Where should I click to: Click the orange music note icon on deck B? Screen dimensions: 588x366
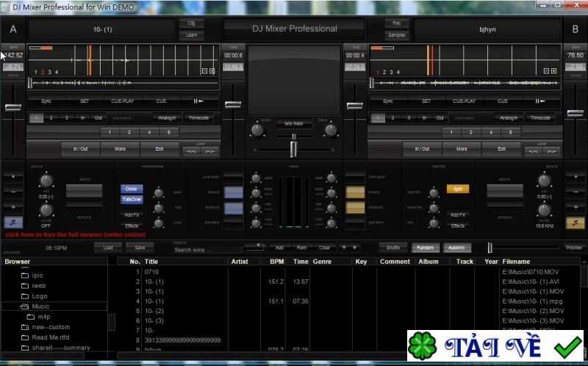pyautogui.click(x=575, y=223)
